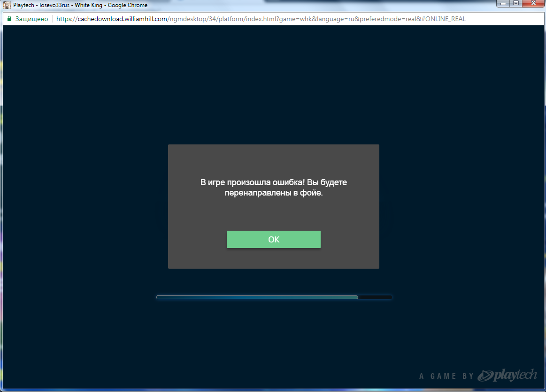Click the '#ONLINE_REAL' fragment in the URL
The height and width of the screenshot is (392, 546).
click(x=445, y=19)
